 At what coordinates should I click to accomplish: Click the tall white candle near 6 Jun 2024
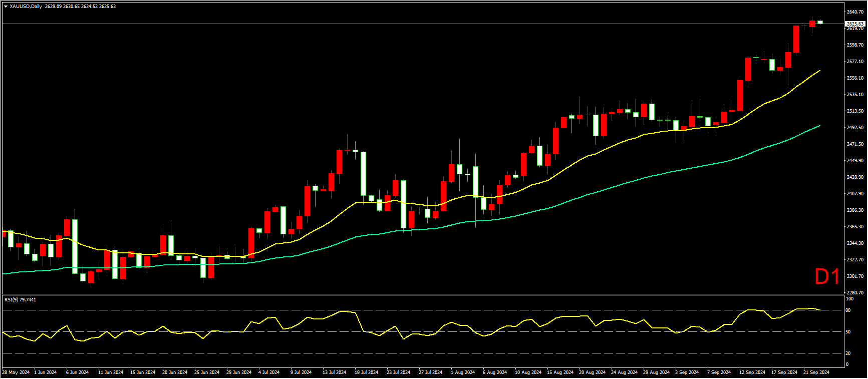tap(75, 246)
